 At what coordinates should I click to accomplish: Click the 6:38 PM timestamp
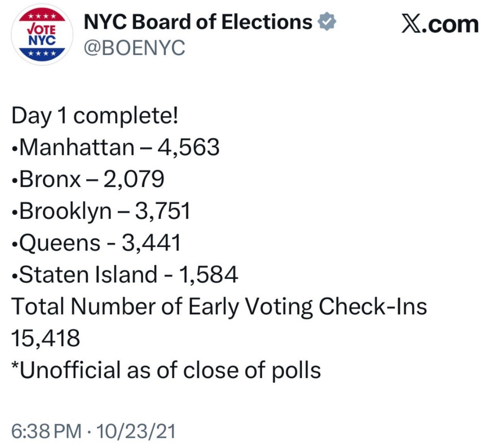(46, 432)
